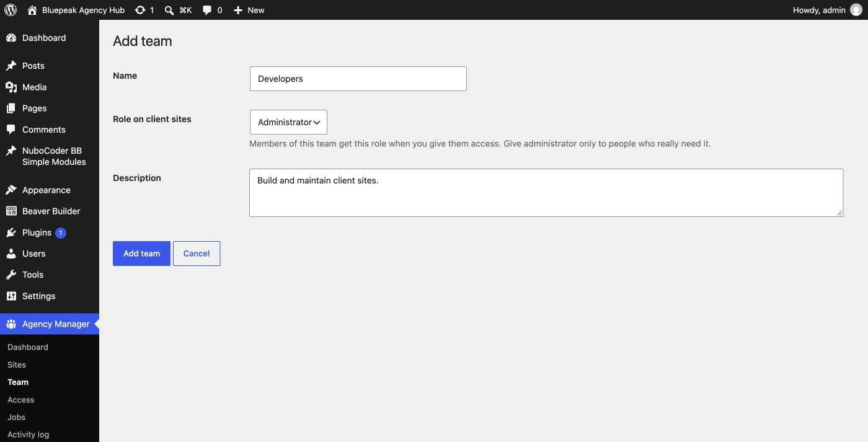Click the comments bubble icon in admin bar
This screenshot has width=868, height=442.
coord(207,10)
